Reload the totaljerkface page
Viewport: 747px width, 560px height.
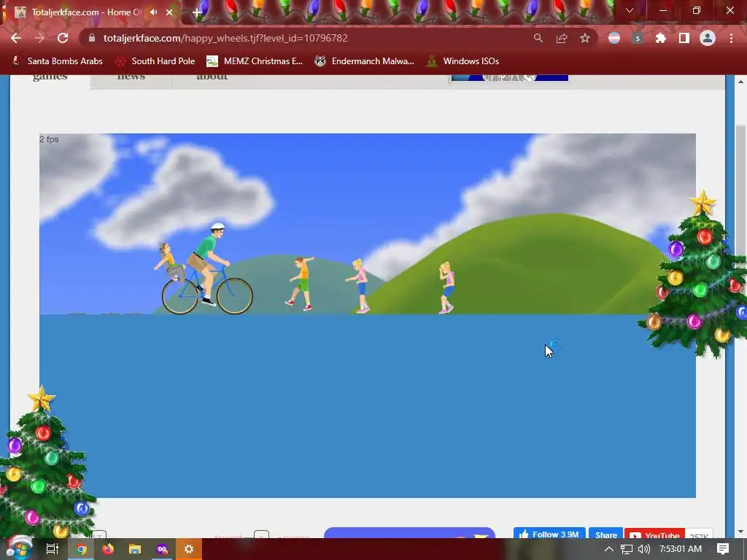pos(63,38)
